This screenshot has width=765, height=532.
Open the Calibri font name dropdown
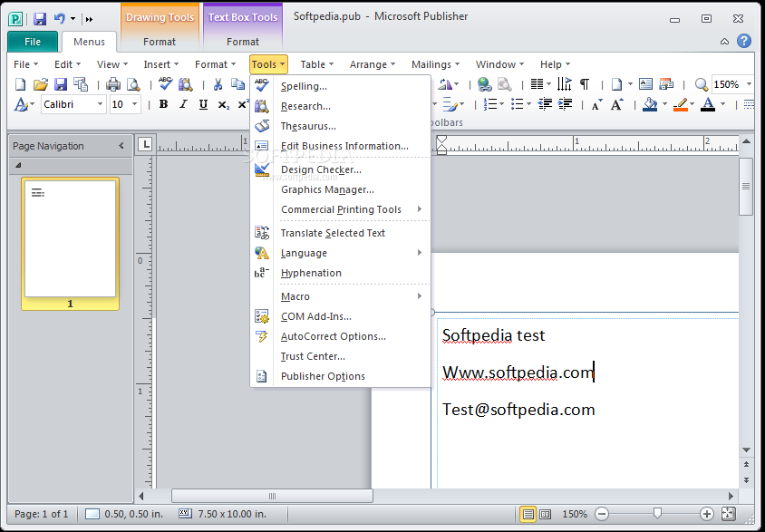pyautogui.click(x=100, y=104)
